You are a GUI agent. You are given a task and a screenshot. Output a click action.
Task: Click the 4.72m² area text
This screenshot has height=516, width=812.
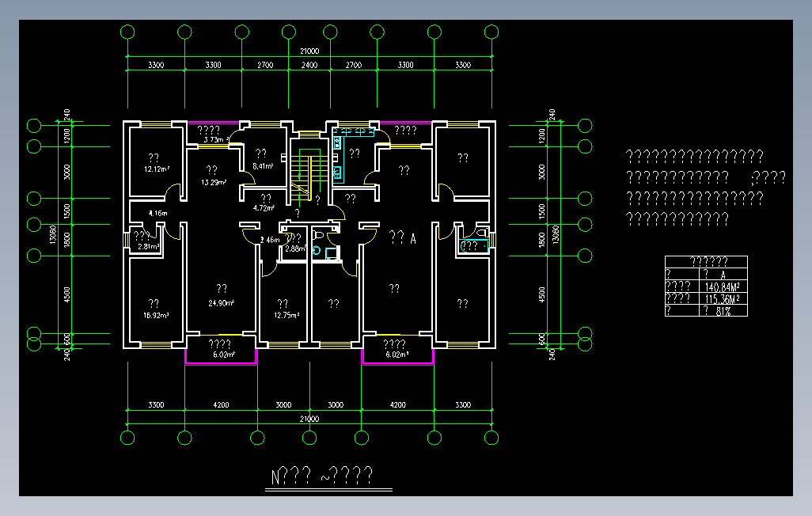click(x=264, y=208)
